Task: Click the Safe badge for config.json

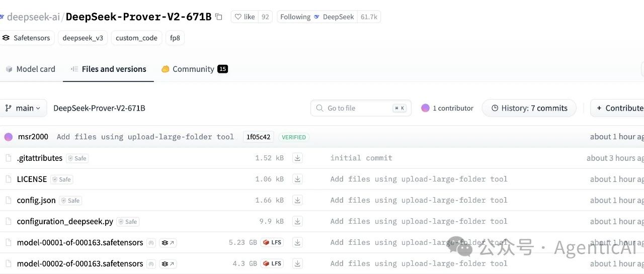Action: pos(70,200)
